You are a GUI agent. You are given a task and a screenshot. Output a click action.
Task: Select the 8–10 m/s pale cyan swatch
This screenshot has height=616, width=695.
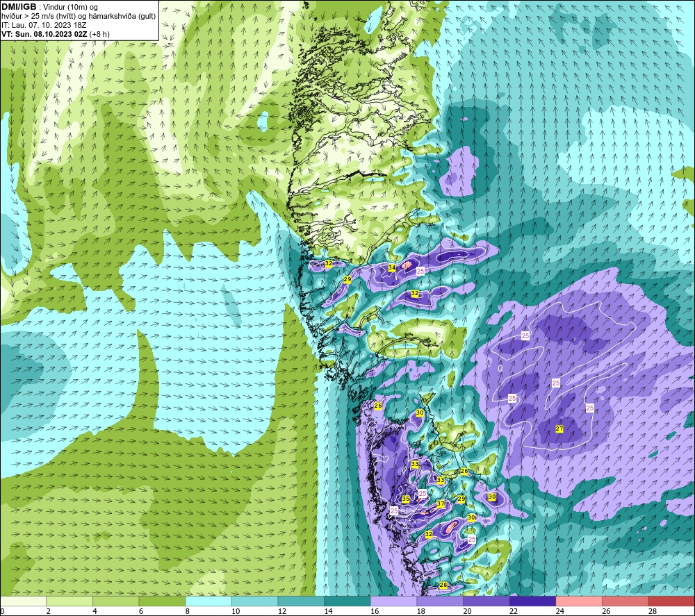click(x=208, y=601)
